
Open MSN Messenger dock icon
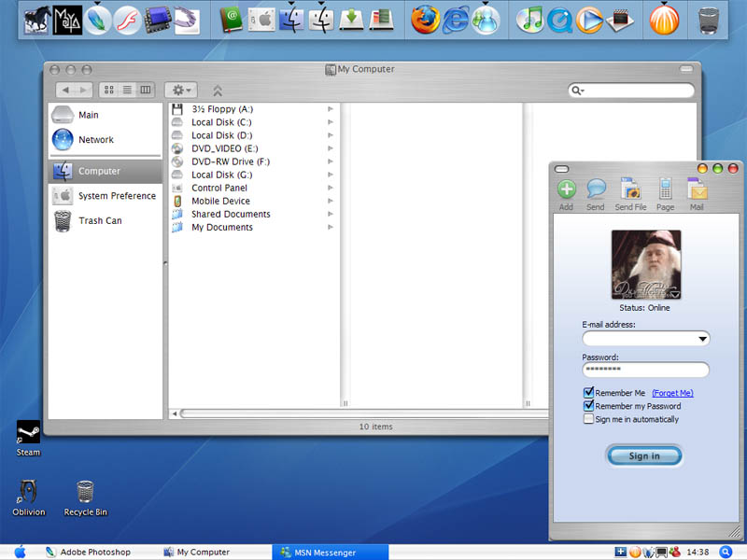coord(486,21)
